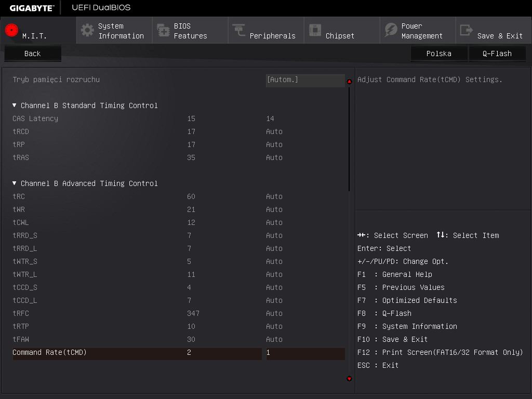532x399 pixels.
Task: Click the Save & Exit icon
Action: (x=467, y=30)
